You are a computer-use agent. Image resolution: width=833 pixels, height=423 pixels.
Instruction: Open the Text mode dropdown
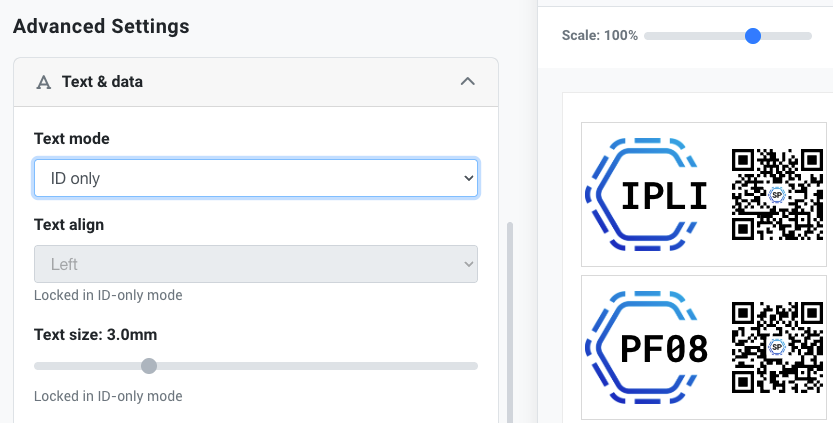tap(256, 178)
